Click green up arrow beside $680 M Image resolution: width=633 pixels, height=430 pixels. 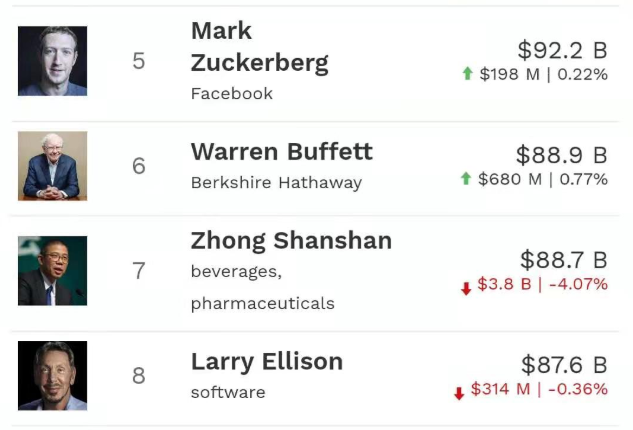tap(465, 179)
